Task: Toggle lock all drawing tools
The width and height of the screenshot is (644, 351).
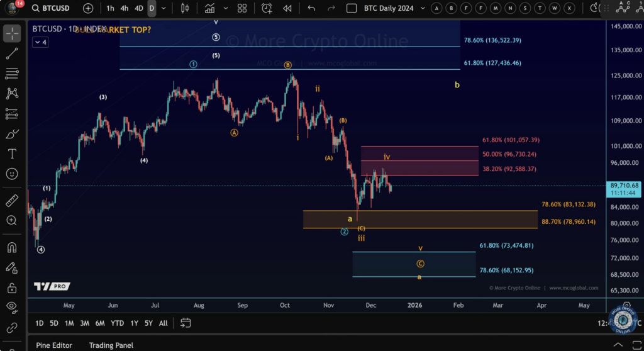Action: tap(12, 287)
